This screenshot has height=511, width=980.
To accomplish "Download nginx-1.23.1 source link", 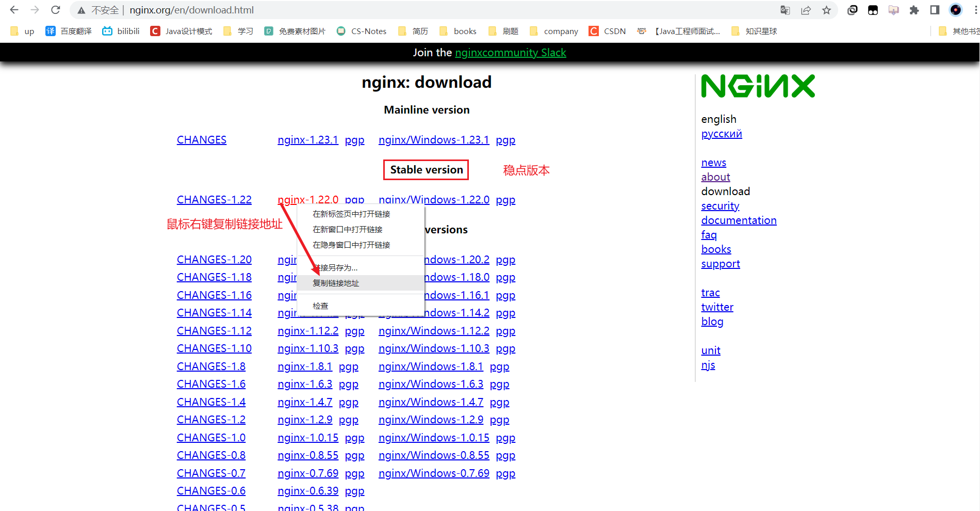I will (x=308, y=140).
